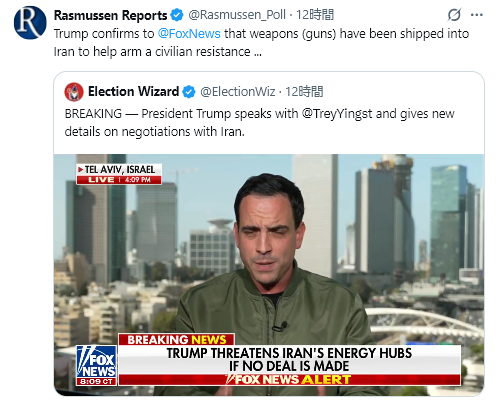Image resolution: width=498 pixels, height=401 pixels.
Task: Open the @ElectionWiz handle
Action: pyautogui.click(x=238, y=91)
